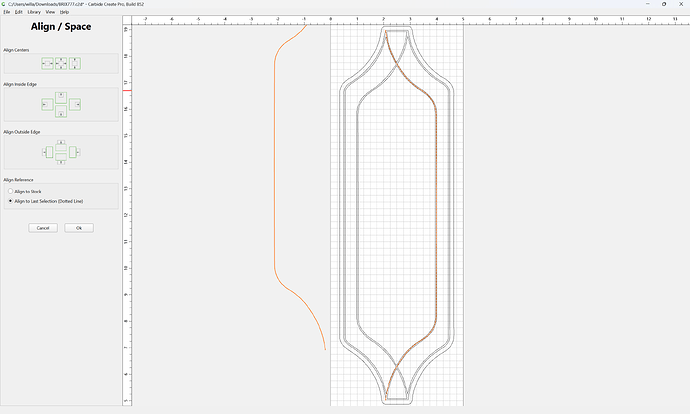This screenshot has width=690, height=414.
Task: Click the Align Centers both-axes icon
Action: click(61, 63)
